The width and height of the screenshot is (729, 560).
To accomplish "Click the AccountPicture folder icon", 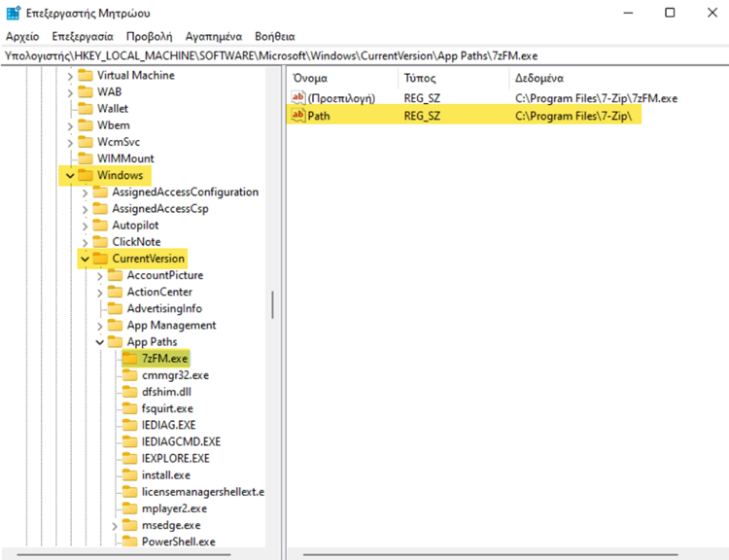I will 116,275.
